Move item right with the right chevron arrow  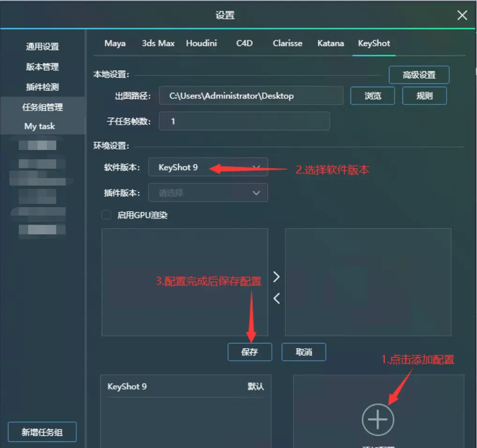[276, 277]
